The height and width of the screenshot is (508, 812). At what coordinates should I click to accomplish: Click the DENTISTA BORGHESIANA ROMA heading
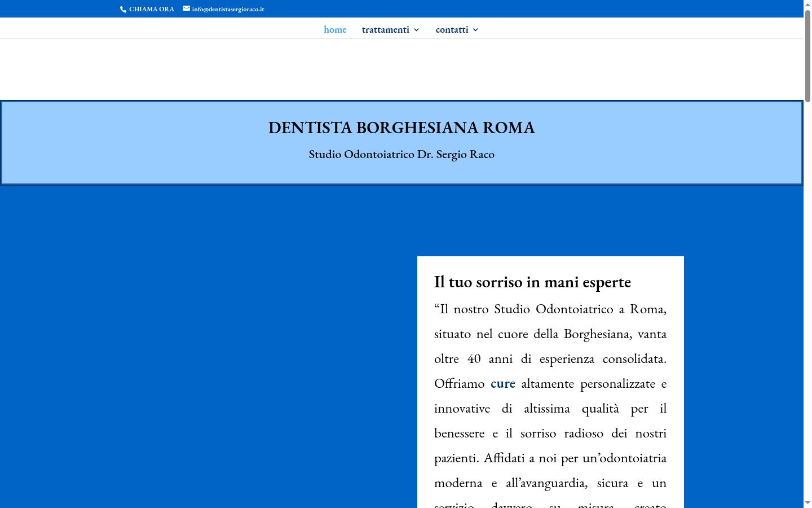(401, 128)
